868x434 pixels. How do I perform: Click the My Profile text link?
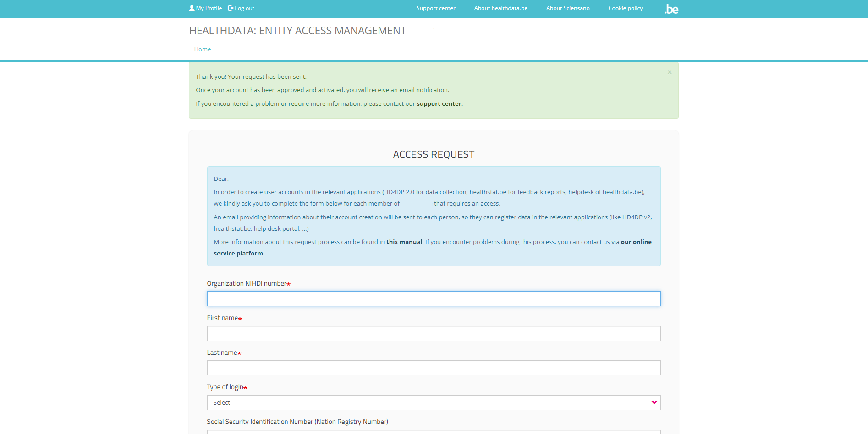[209, 8]
